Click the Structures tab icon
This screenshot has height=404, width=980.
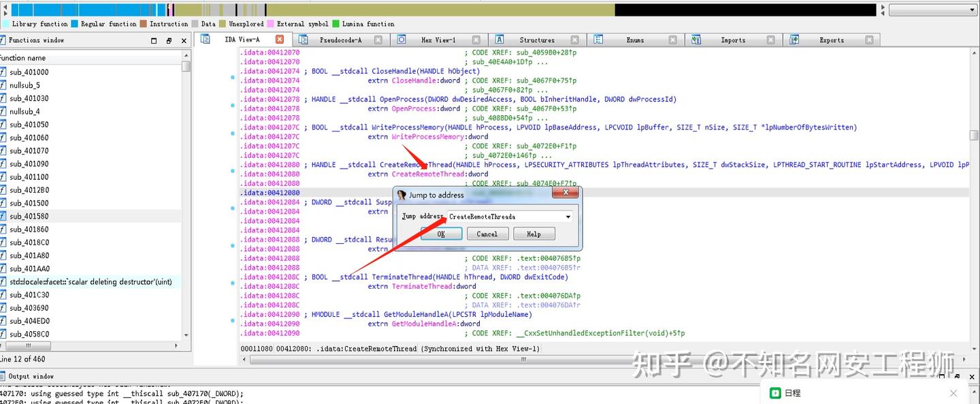(x=500, y=39)
